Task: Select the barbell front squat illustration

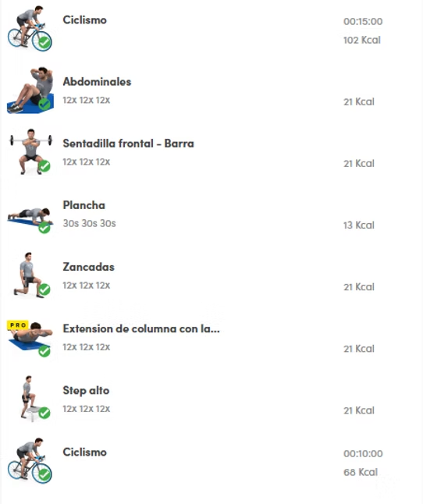Action: pyautogui.click(x=30, y=151)
